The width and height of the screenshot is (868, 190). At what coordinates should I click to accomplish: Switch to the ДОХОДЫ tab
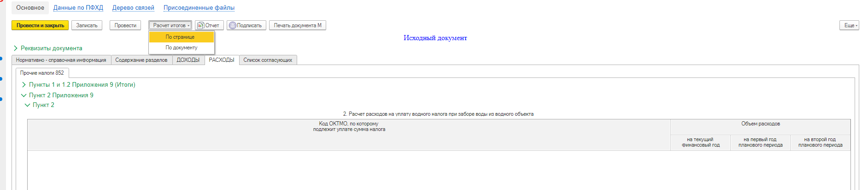[188, 60]
